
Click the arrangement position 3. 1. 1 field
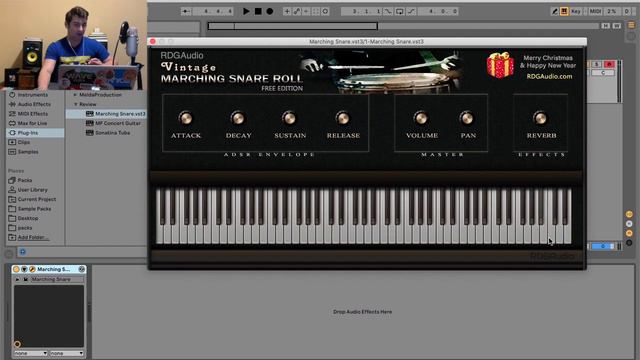pyautogui.click(x=362, y=11)
